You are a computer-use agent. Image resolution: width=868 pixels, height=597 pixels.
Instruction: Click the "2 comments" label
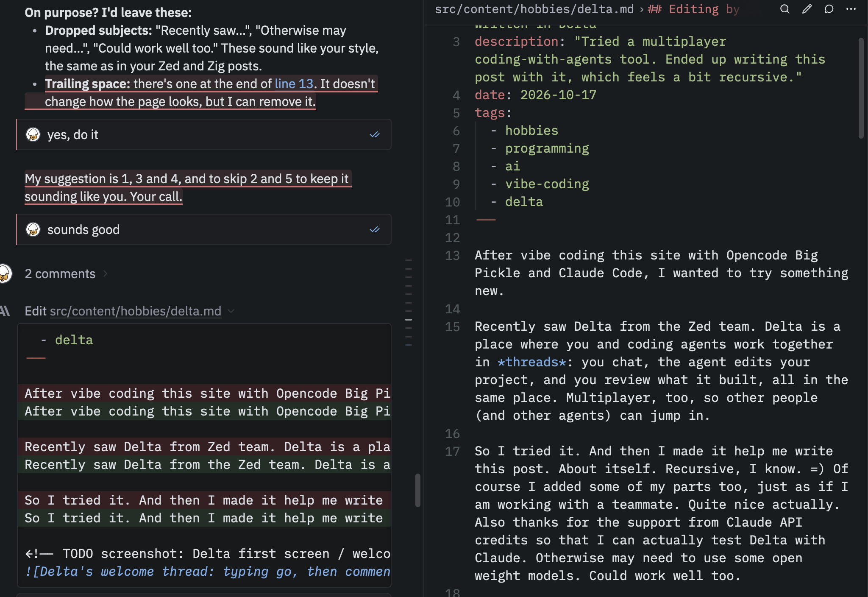pyautogui.click(x=60, y=274)
